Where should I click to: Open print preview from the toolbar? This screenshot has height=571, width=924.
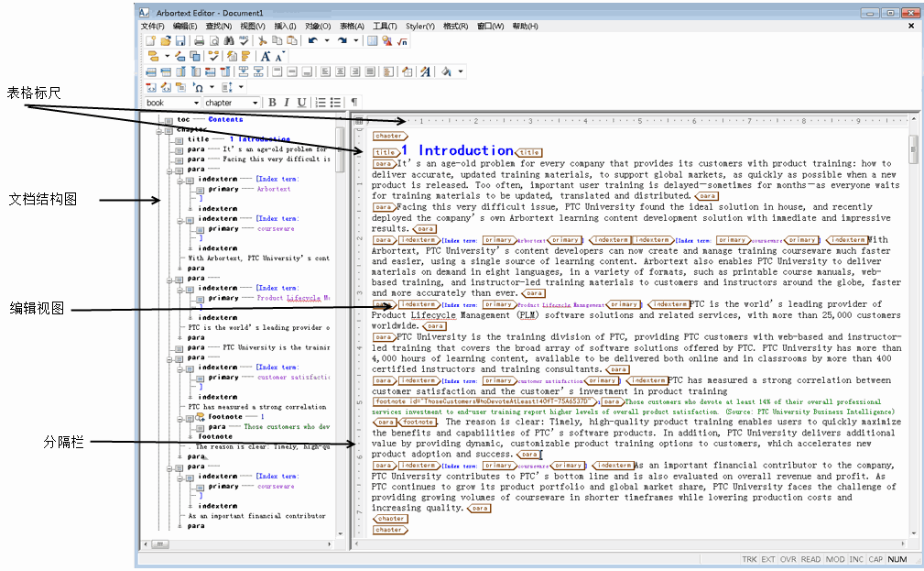[x=214, y=40]
